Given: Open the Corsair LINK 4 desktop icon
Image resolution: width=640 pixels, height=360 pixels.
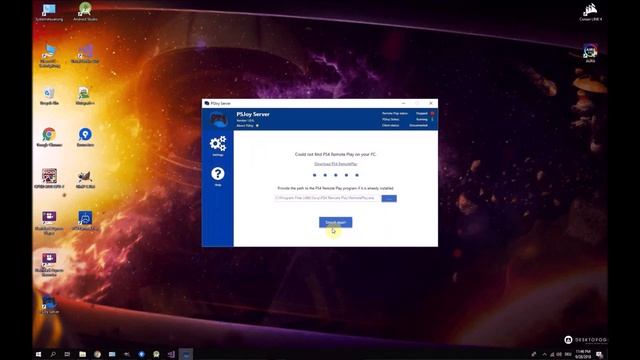Looking at the screenshot, I should (x=590, y=12).
